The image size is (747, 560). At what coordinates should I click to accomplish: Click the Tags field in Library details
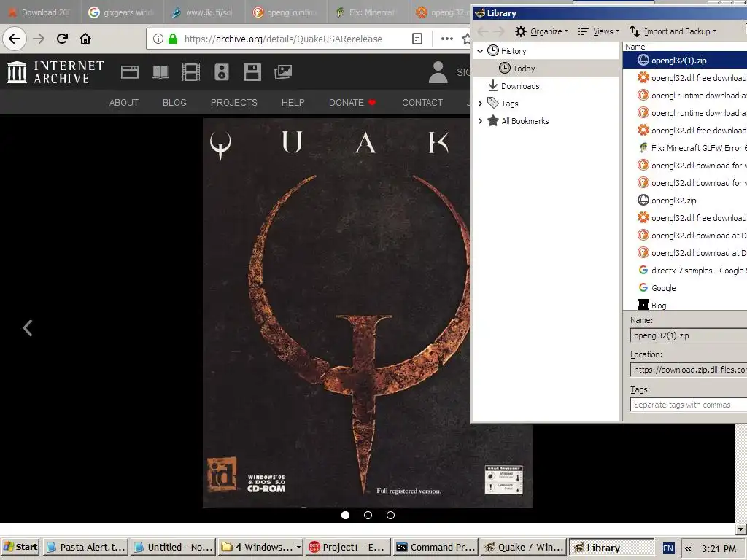coord(689,404)
